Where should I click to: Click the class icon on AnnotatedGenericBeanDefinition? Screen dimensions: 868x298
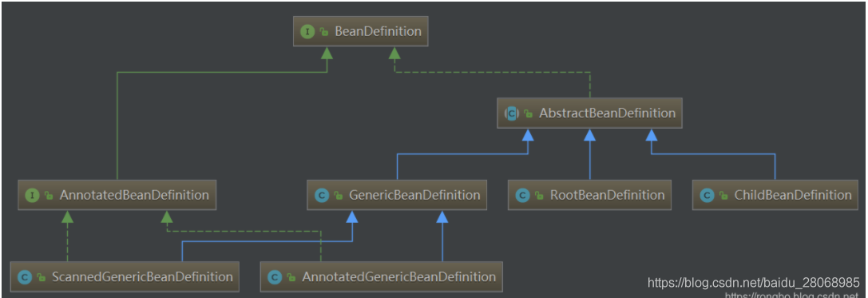(x=275, y=277)
